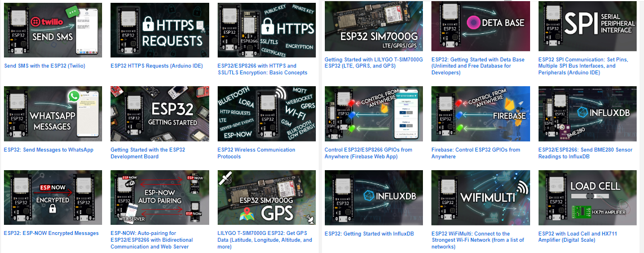Open 'ESP32 Wireless Communication Protocols' article link
This screenshot has height=253, width=644.
click(256, 150)
